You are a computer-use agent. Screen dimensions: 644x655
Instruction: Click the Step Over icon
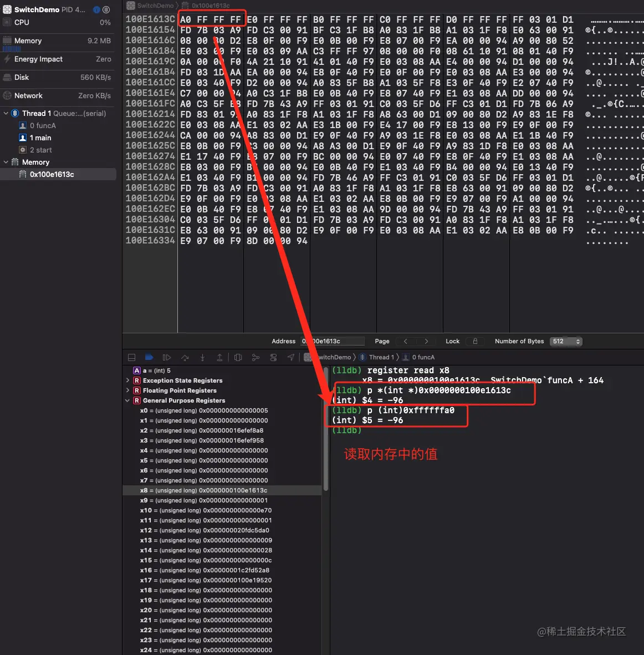tap(185, 357)
